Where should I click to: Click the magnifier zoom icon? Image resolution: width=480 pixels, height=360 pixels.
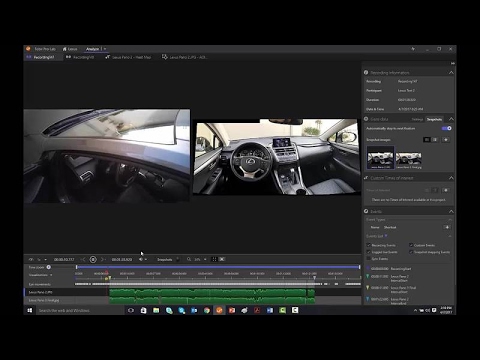(189, 259)
